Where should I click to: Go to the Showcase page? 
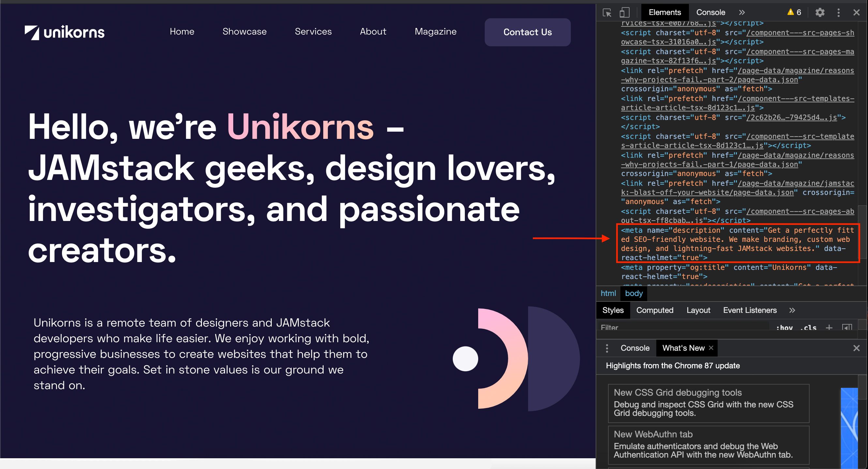(245, 32)
